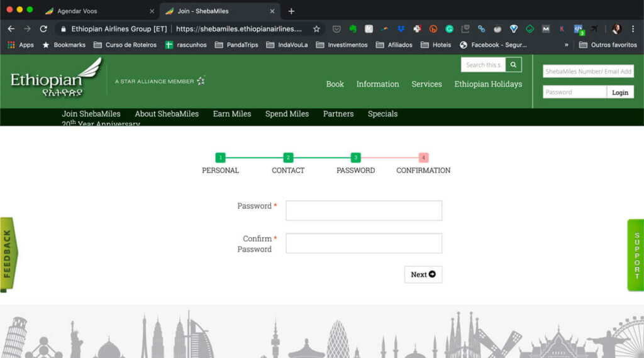This screenshot has width=644, height=358.
Task: Open the Chrome three-dot menu
Action: [x=633, y=29]
